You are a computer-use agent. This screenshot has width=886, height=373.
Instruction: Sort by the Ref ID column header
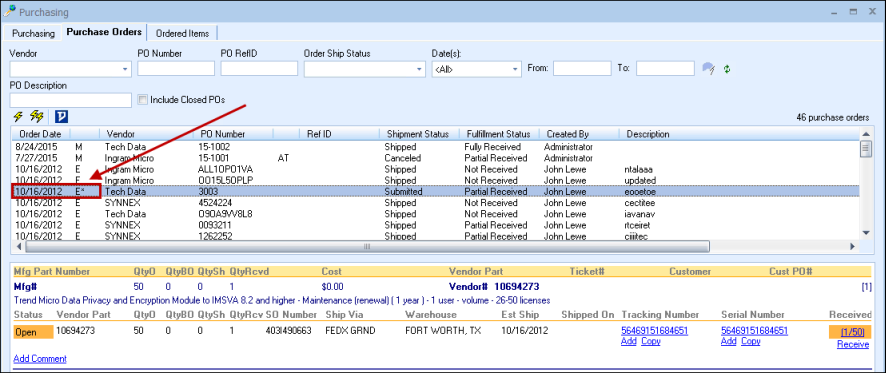point(339,134)
